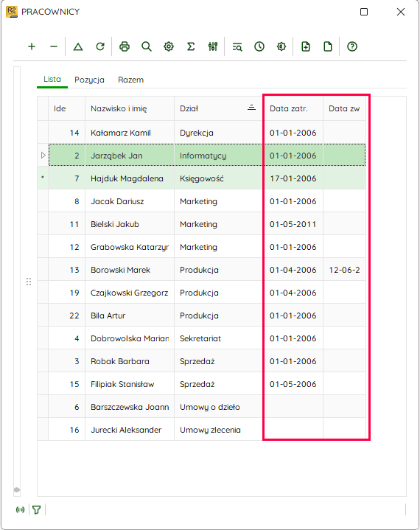Click the triangle edit icon in toolbar
The image size is (420, 530).
point(78,46)
